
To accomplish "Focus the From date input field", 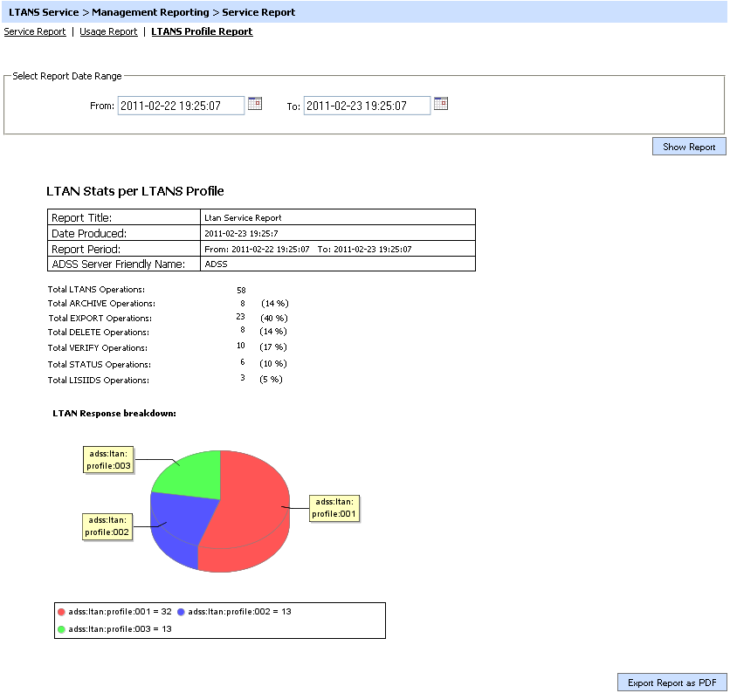I will (x=181, y=106).
